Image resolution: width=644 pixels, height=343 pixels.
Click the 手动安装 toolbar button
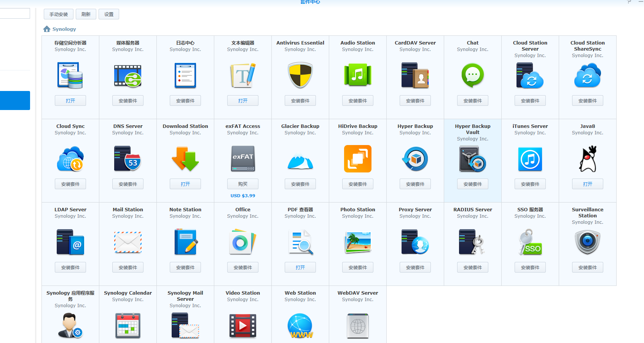click(59, 14)
